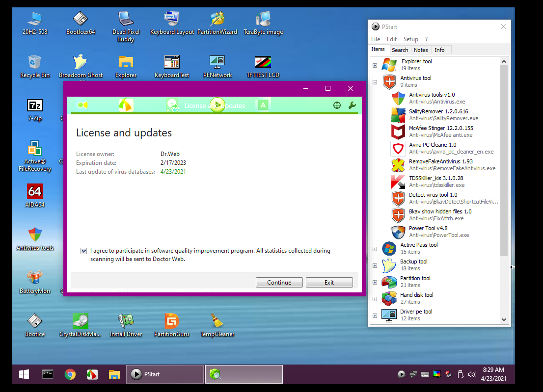Select SalityRemover 1.2.0.616 entry

click(x=445, y=115)
